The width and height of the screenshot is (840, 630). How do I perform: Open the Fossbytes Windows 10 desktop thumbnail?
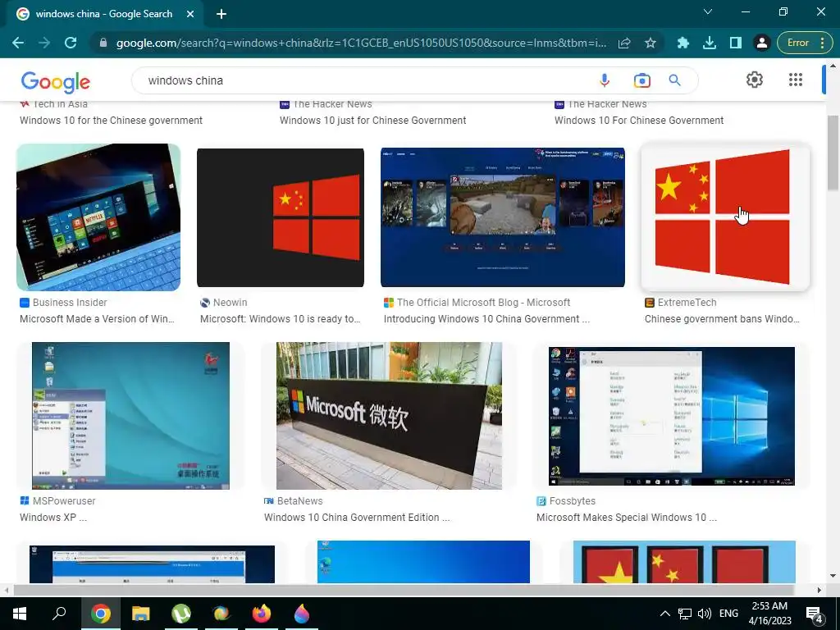[672, 416]
